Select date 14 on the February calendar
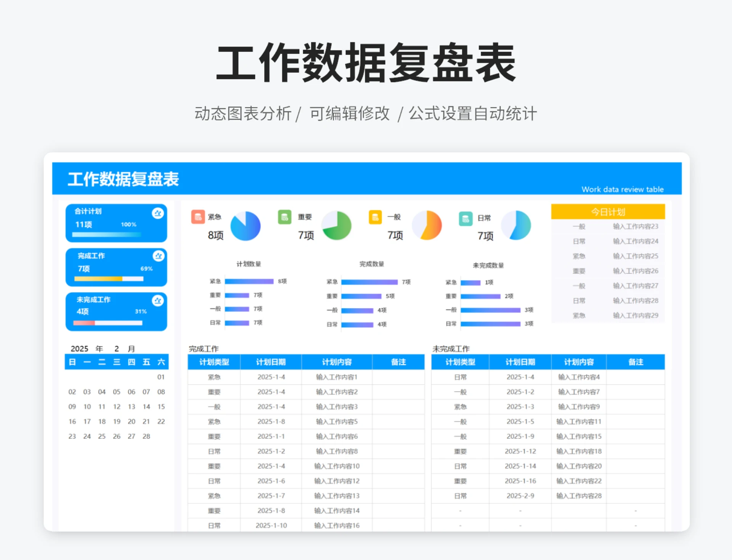The image size is (732, 560). [x=146, y=406]
